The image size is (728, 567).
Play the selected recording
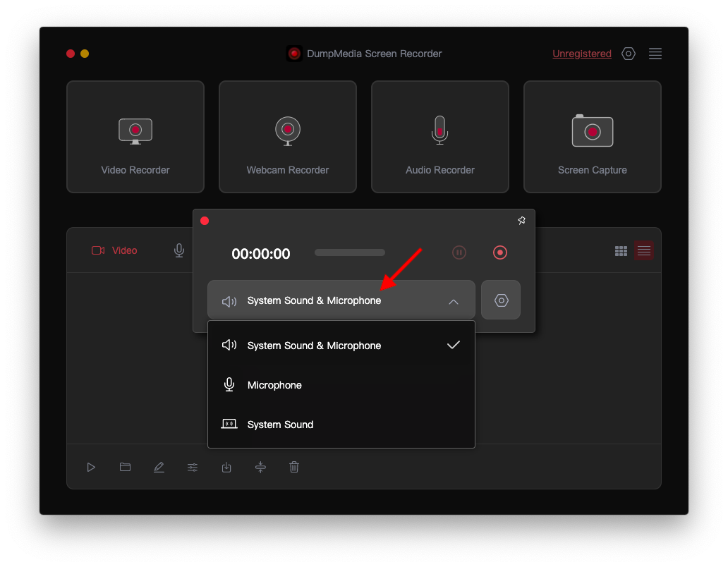click(91, 468)
